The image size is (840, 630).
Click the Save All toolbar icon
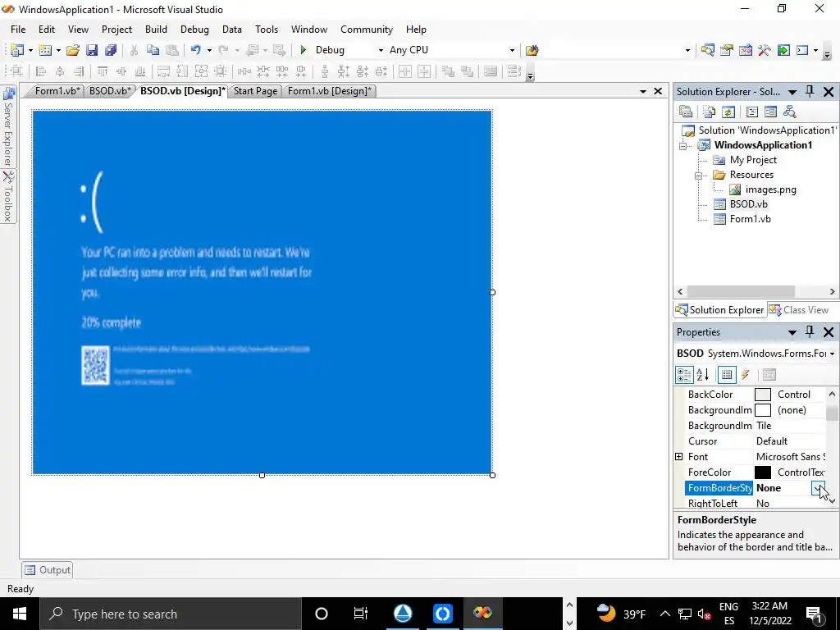[111, 50]
